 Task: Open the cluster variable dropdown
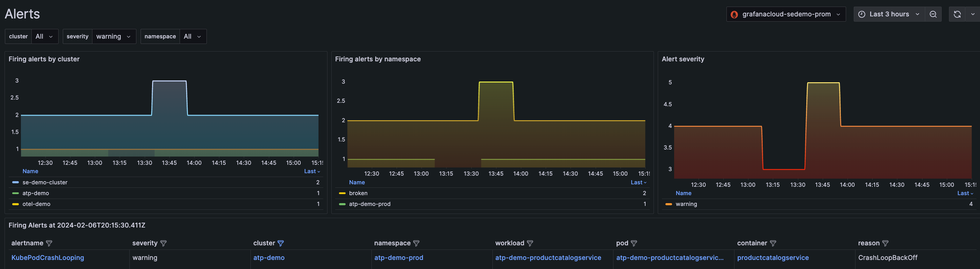[45, 37]
